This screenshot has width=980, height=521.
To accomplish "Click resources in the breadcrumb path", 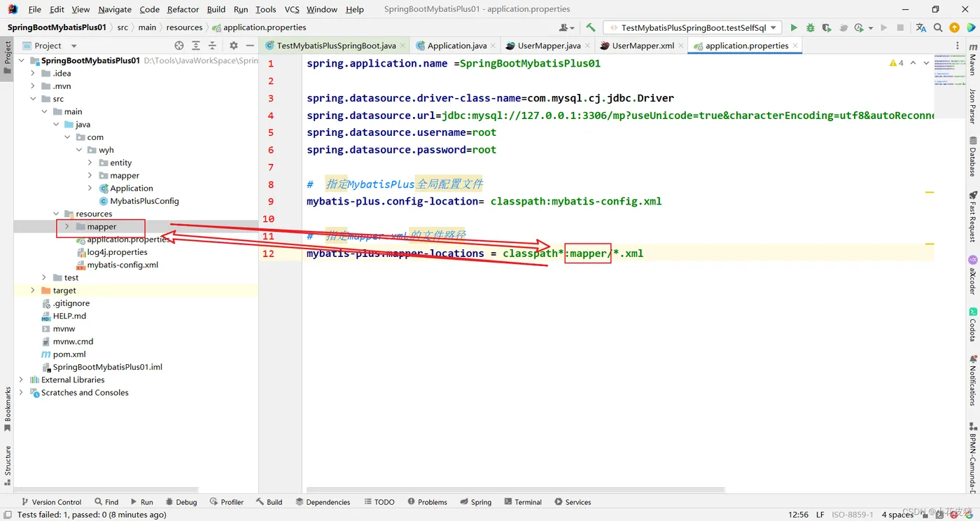I will (184, 27).
